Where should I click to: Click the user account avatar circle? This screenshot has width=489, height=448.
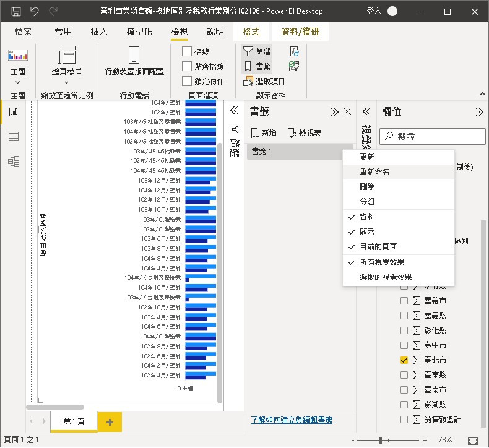tap(392, 12)
